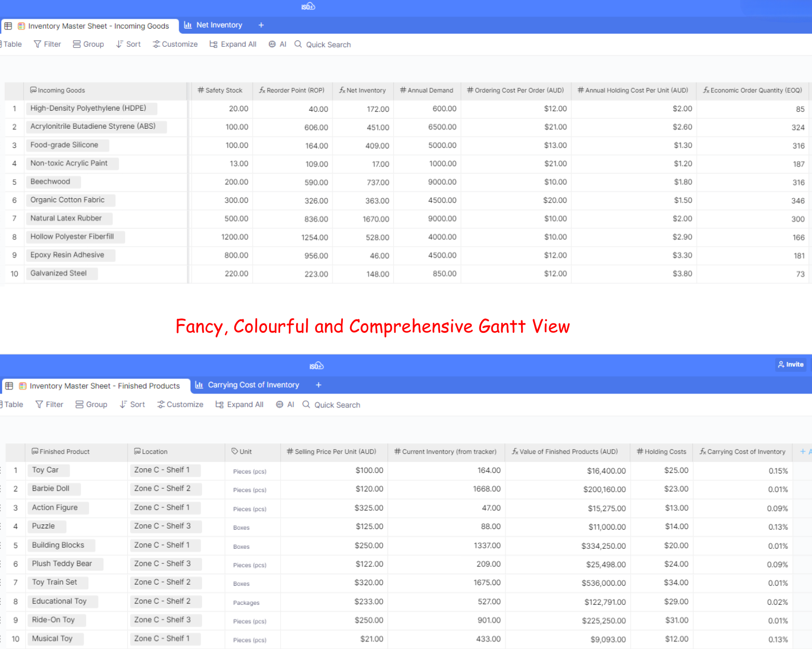Click the lower Quick Search field
This screenshot has height=649, width=812.
pos(337,405)
